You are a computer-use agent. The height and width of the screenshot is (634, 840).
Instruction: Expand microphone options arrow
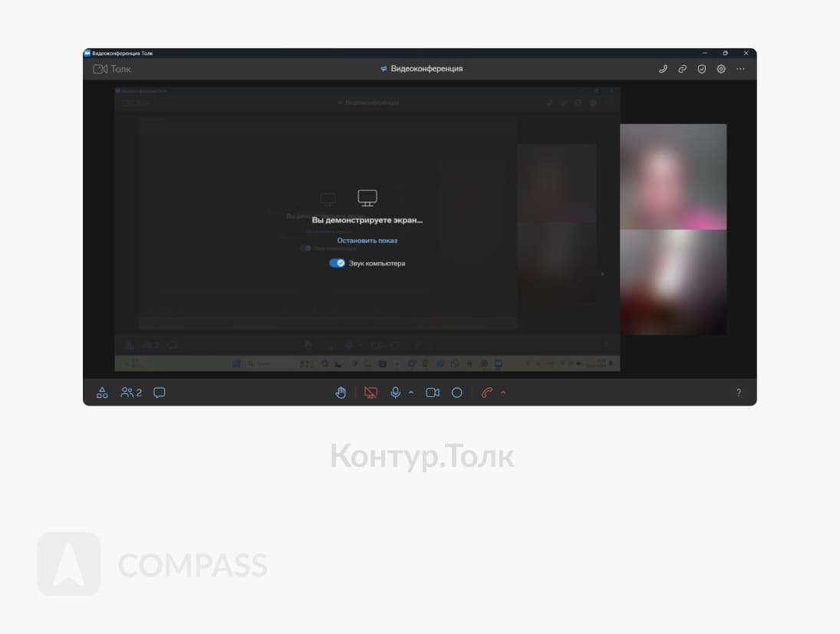point(411,393)
